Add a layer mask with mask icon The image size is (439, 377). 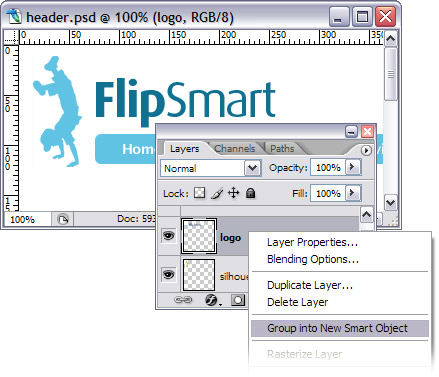238,300
